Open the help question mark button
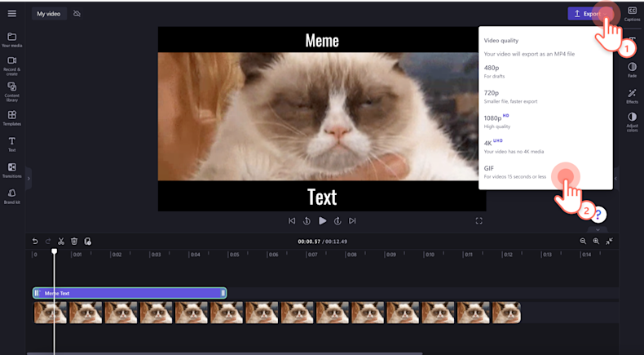 tap(598, 214)
